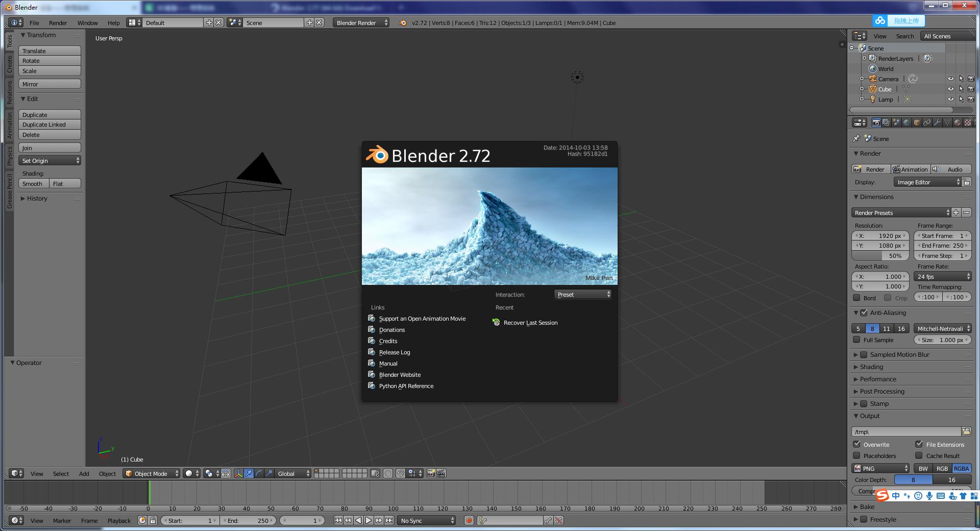Open the Object Constraints tab (chain link icon)
The image size is (980, 531).
pyautogui.click(x=927, y=123)
